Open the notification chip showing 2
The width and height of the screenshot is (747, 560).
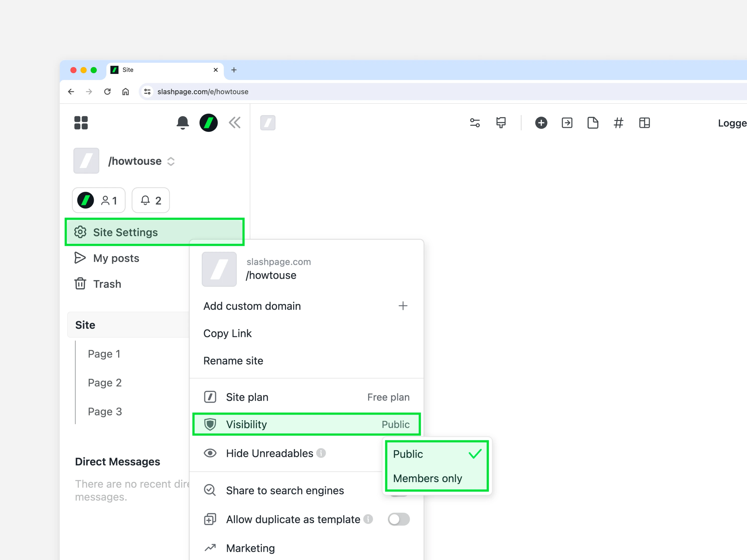[151, 201]
